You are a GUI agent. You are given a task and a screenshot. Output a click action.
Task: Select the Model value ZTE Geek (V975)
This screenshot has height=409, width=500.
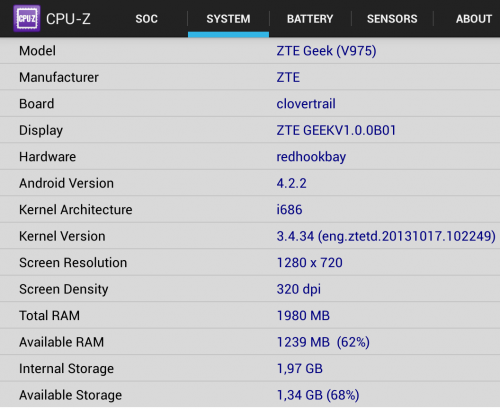(x=326, y=51)
